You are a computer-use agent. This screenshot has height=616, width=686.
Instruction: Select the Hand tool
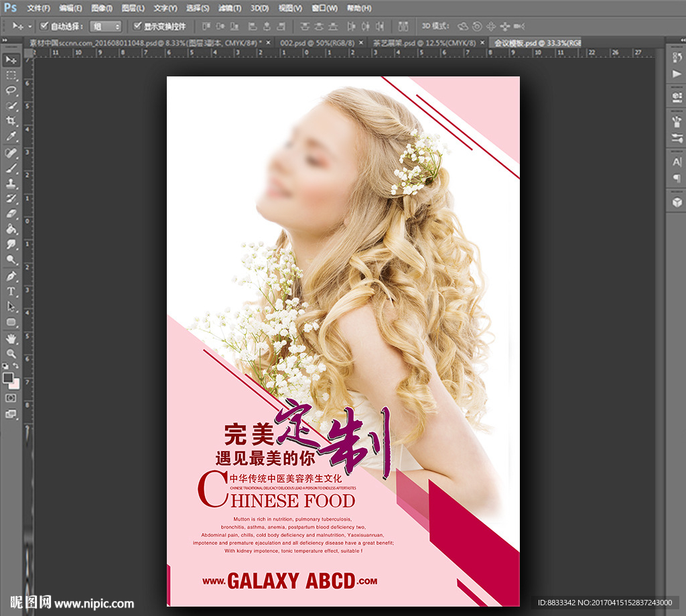coord(11,338)
